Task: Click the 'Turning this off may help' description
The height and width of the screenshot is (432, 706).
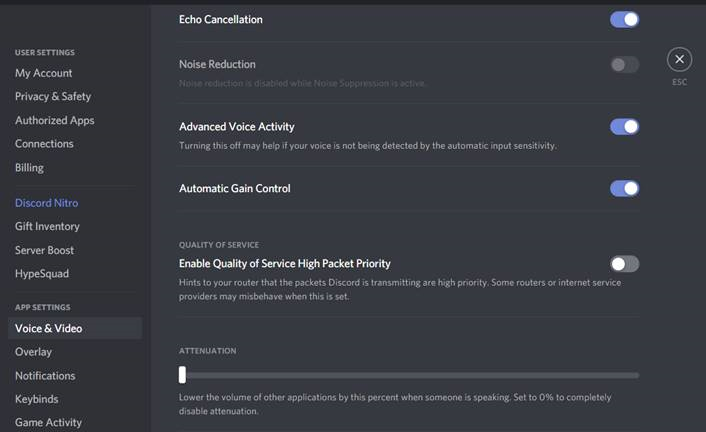Action: [368, 146]
